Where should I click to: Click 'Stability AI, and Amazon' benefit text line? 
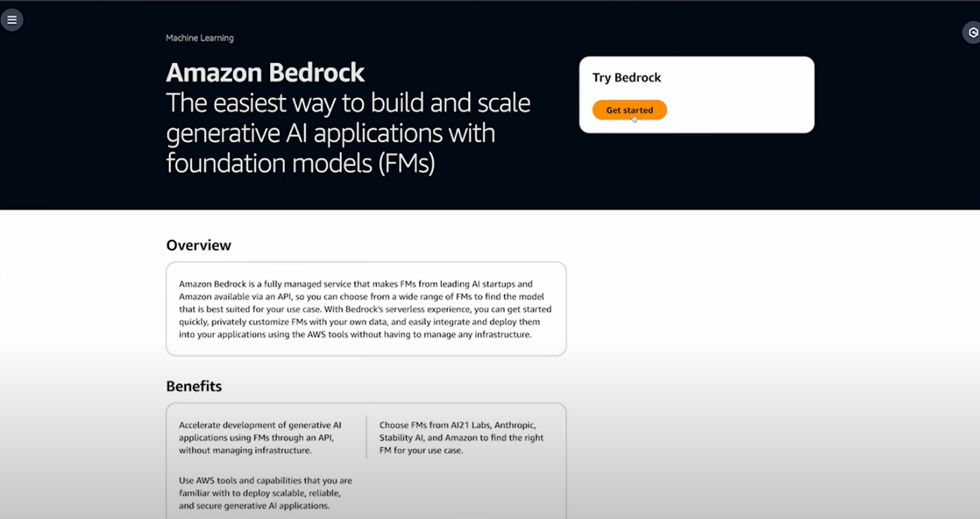coord(462,438)
